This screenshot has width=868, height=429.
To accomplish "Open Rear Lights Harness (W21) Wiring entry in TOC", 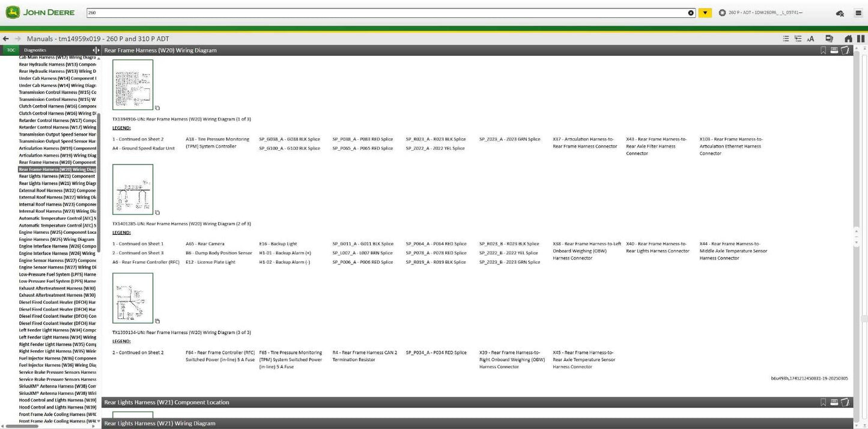I will [x=58, y=183].
